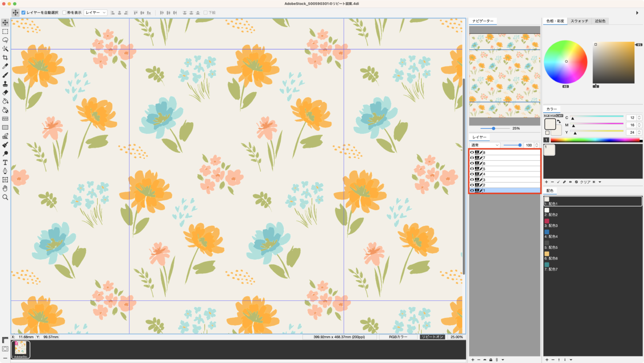
Task: Switch to the 近似色 tab
Action: (600, 21)
